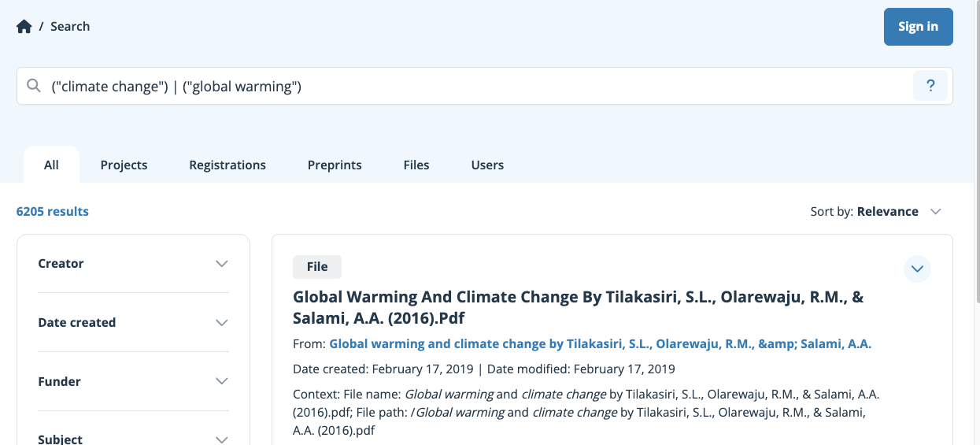Screen dimensions: 980x445
Task: Expand the Date created filter
Action: (x=133, y=323)
